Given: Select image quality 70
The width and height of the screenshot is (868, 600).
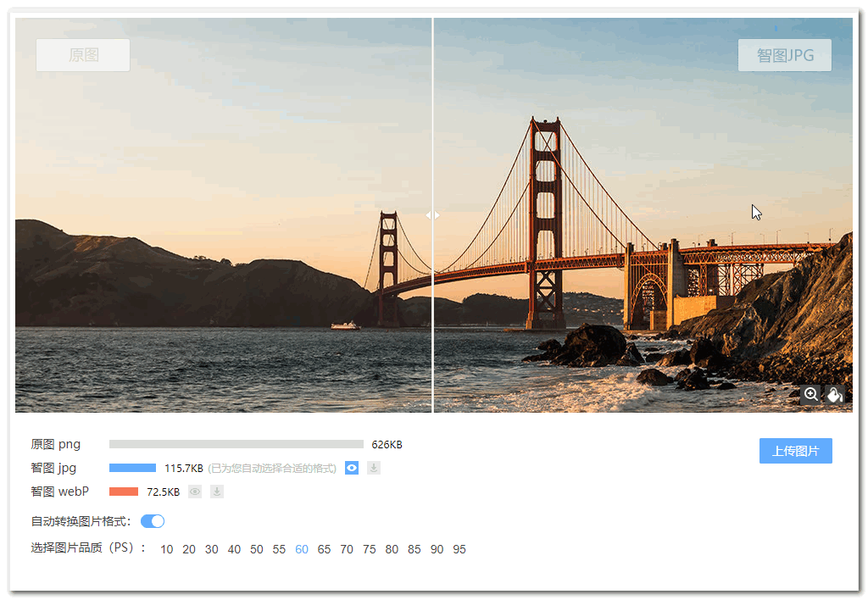Looking at the screenshot, I should point(347,550).
